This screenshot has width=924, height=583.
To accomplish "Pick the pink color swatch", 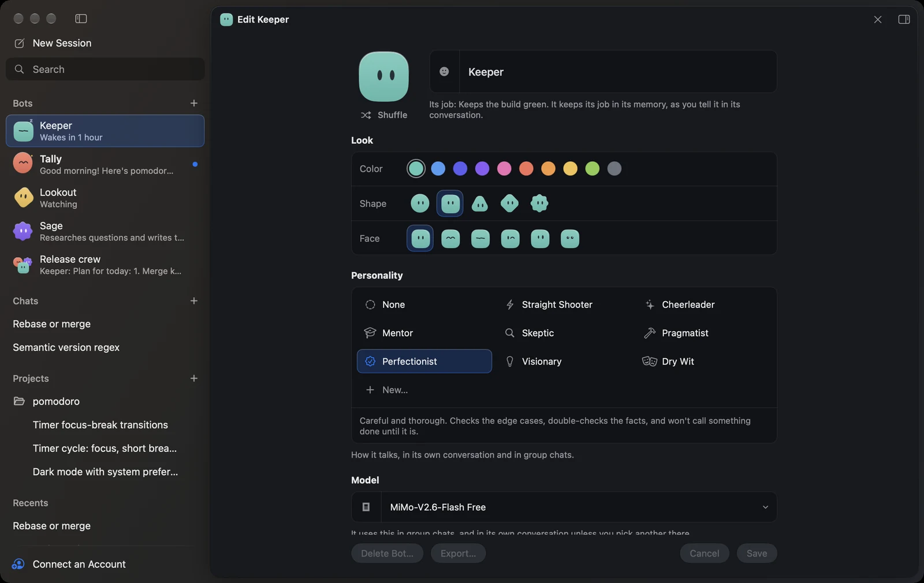I will [x=504, y=168].
